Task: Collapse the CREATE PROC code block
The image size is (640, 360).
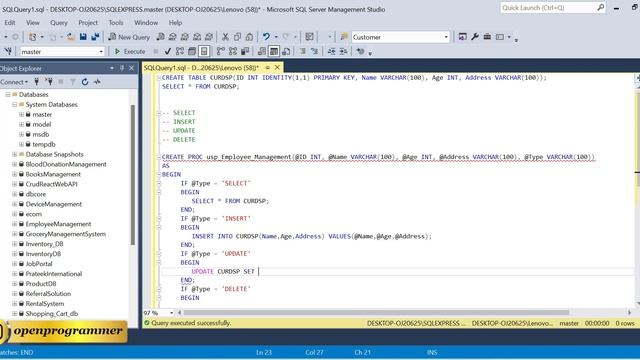Action: coord(159,157)
